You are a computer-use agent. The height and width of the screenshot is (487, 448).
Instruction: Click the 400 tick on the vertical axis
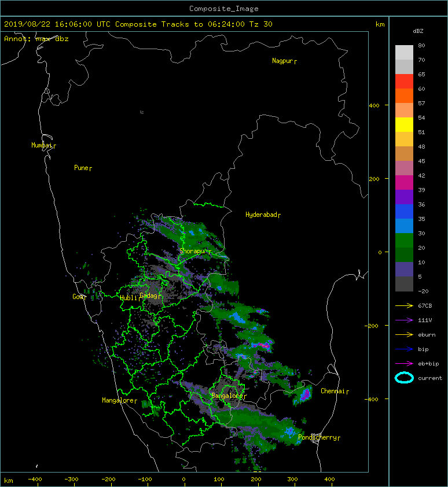tap(374, 106)
